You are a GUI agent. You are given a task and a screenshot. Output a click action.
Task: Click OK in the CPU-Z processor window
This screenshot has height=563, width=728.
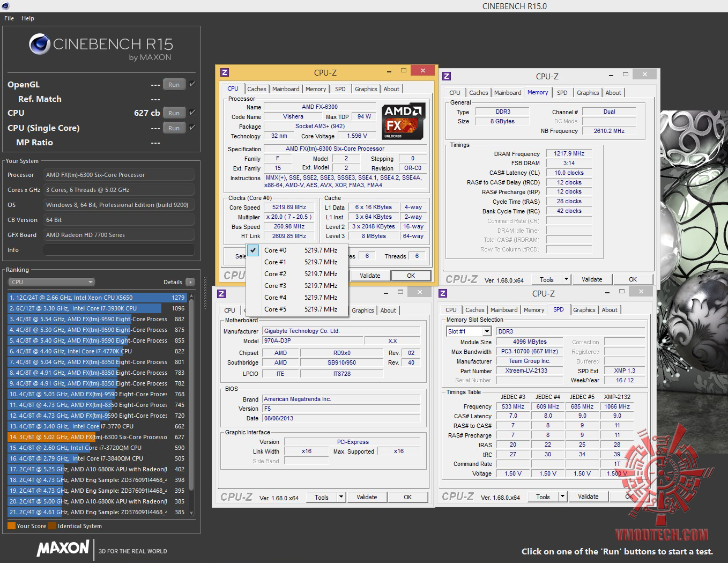point(411,276)
